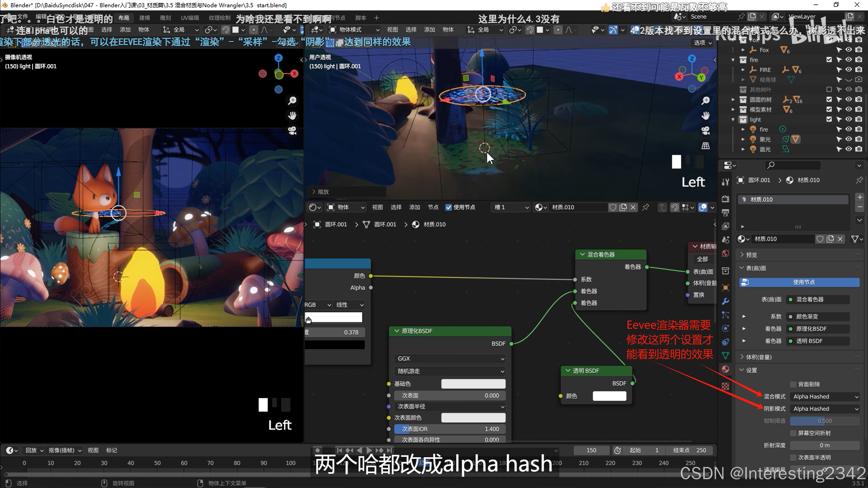Click the camera view icon in user perspective viewport
Image resolution: width=868 pixels, height=488 pixels.
point(706,130)
